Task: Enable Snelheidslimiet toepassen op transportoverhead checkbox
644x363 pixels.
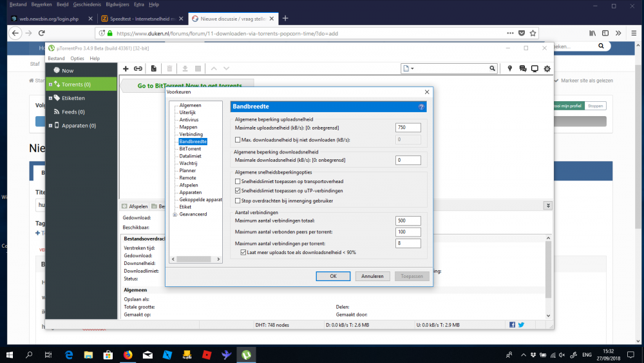Action: [238, 182]
